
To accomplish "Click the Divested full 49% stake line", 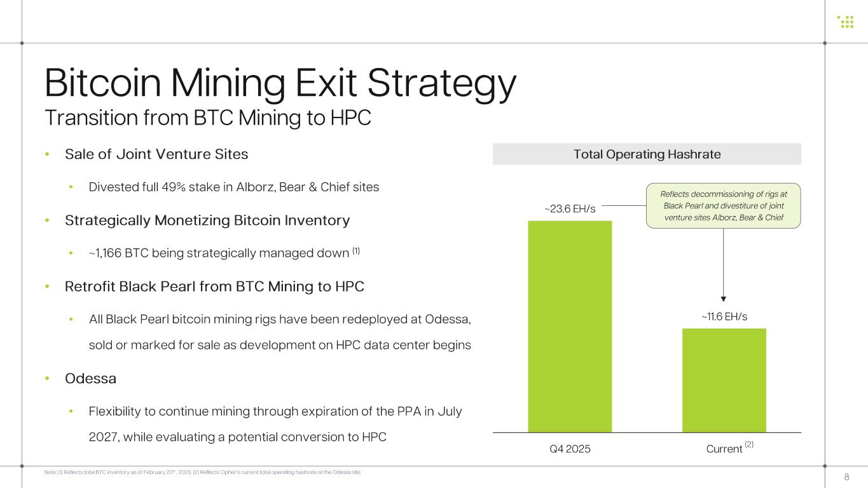I will [x=233, y=187].
